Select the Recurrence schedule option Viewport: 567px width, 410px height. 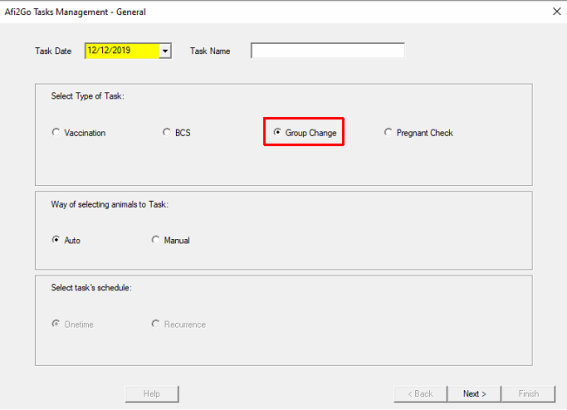point(179,324)
